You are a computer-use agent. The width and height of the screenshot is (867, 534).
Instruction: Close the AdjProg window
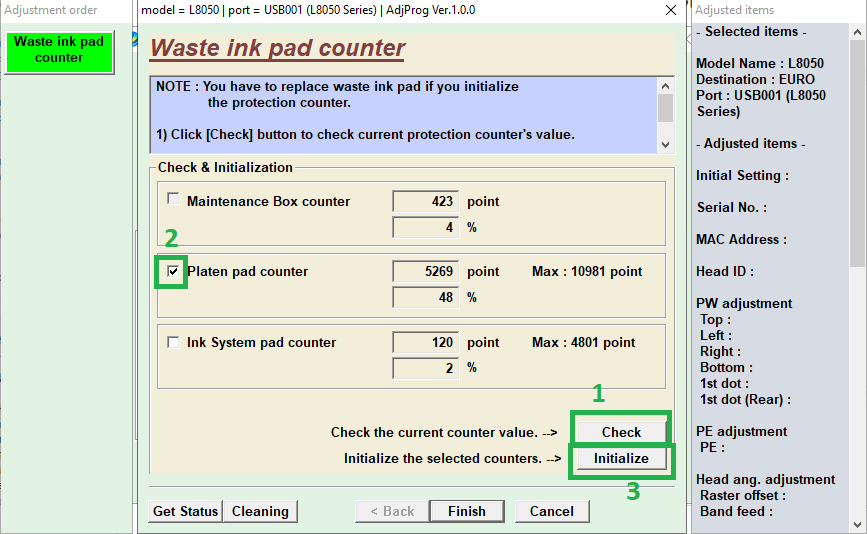(x=670, y=10)
